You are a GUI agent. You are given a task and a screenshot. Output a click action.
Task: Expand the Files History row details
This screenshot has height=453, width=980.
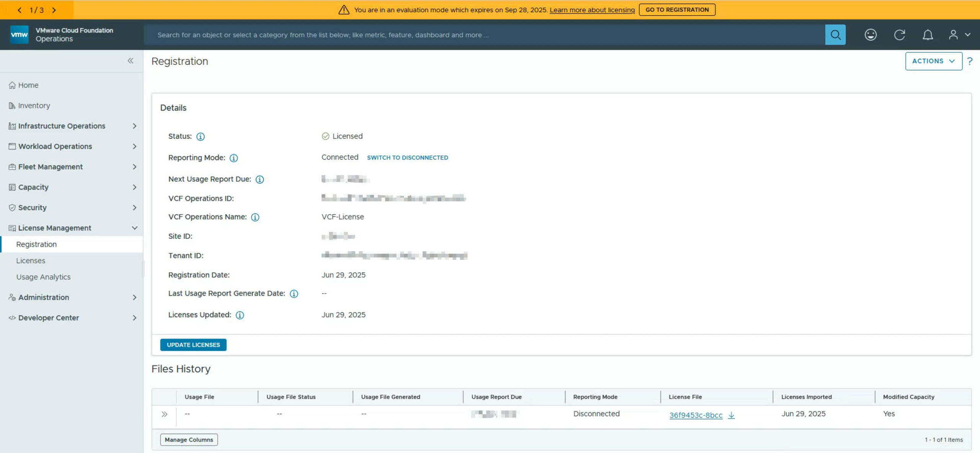tap(164, 414)
